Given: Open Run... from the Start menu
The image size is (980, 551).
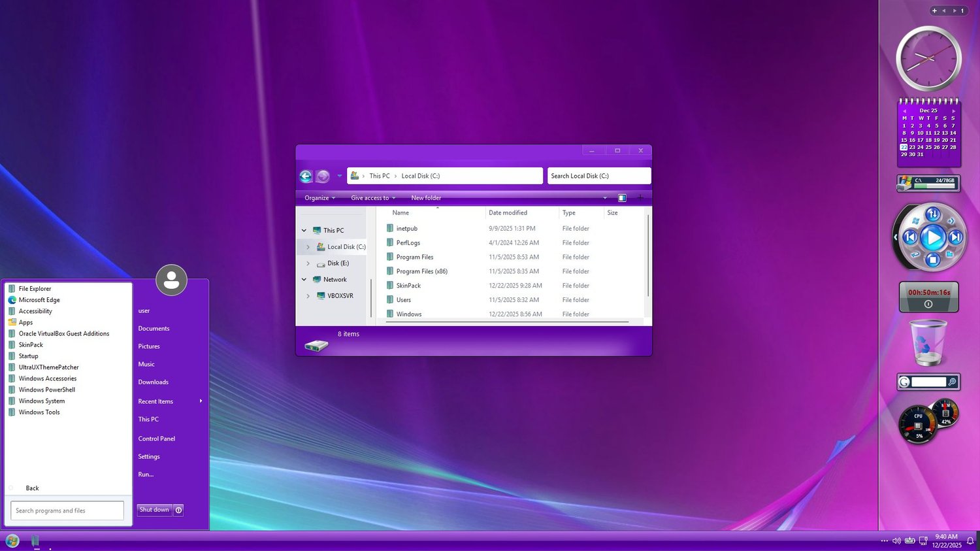Looking at the screenshot, I should click(x=146, y=475).
